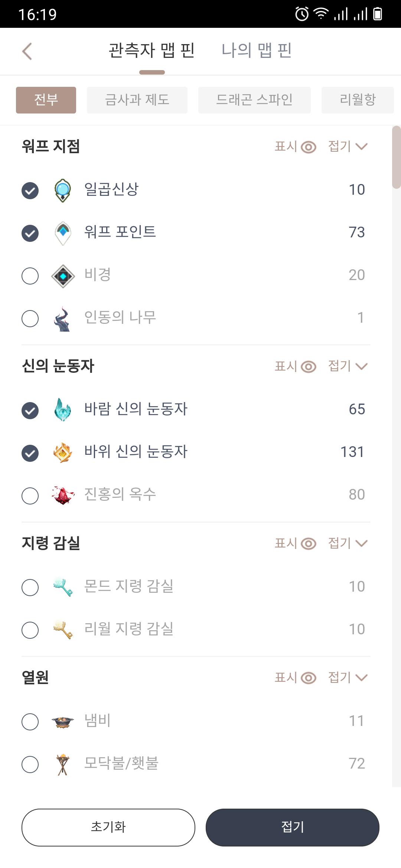Tap the 워프 포인트 teleport waypoint icon
This screenshot has width=401, height=868.
tap(63, 233)
